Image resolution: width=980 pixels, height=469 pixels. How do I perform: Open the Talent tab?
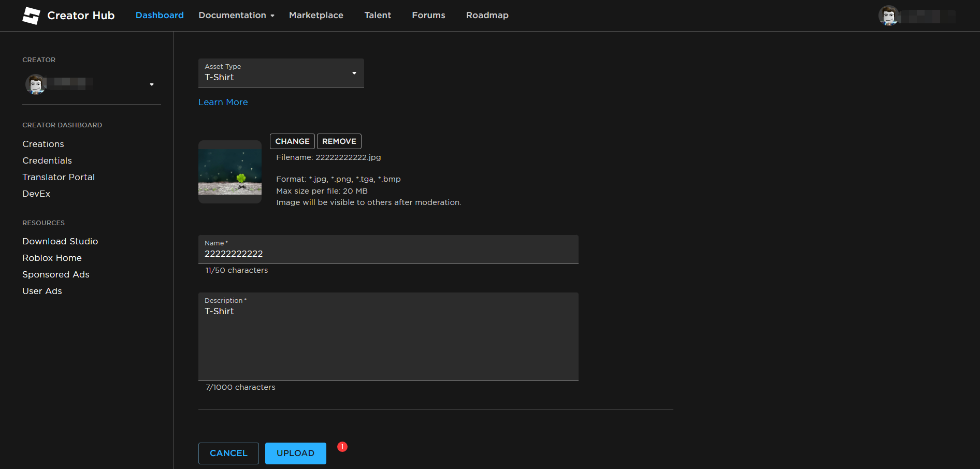tap(378, 16)
